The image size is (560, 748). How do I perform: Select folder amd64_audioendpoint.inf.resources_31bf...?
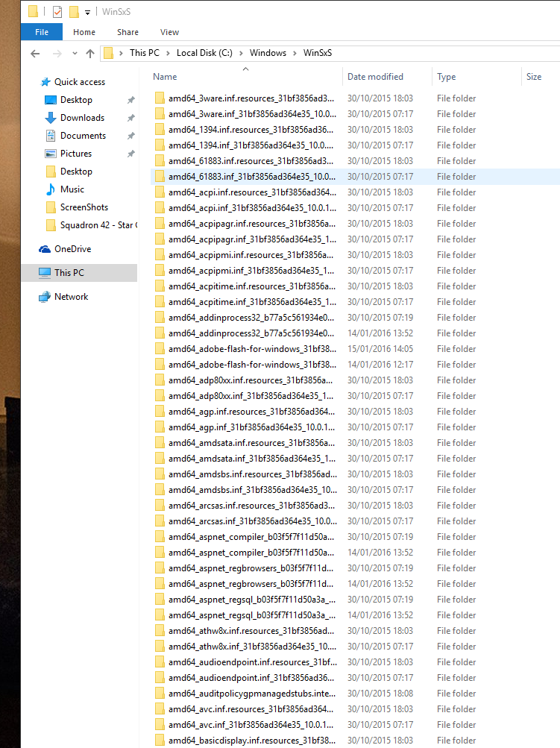(252, 662)
